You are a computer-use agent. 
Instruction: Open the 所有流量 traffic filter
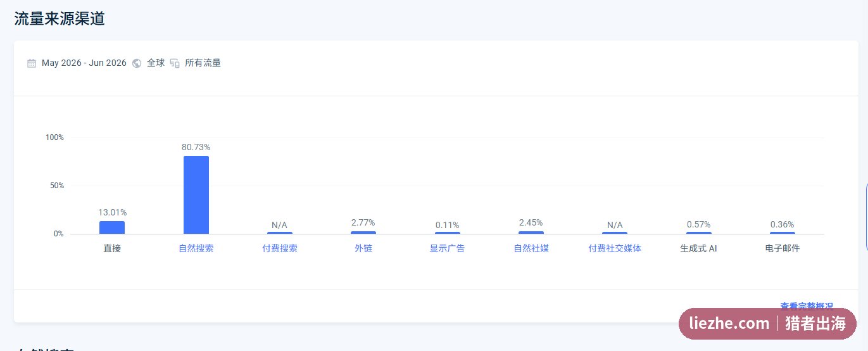203,63
